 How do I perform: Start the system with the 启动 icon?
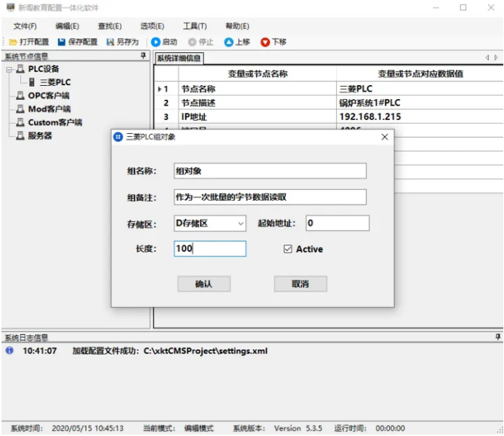coord(156,42)
